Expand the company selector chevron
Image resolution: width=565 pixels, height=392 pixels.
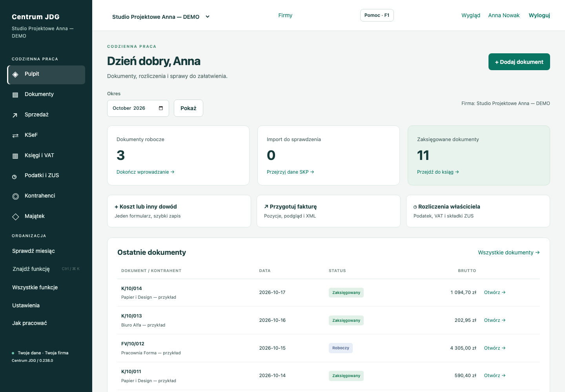208,17
